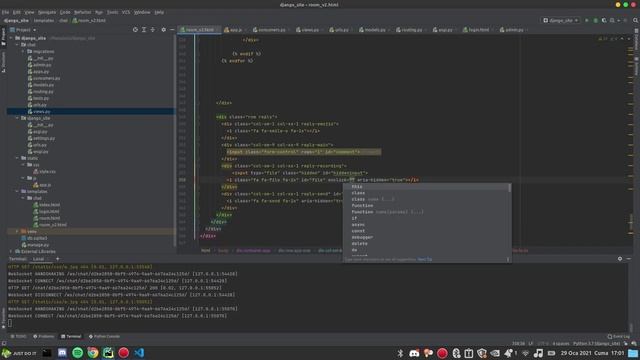
Task: Click next highlighted error arrow in editor
Action: coord(629,39)
